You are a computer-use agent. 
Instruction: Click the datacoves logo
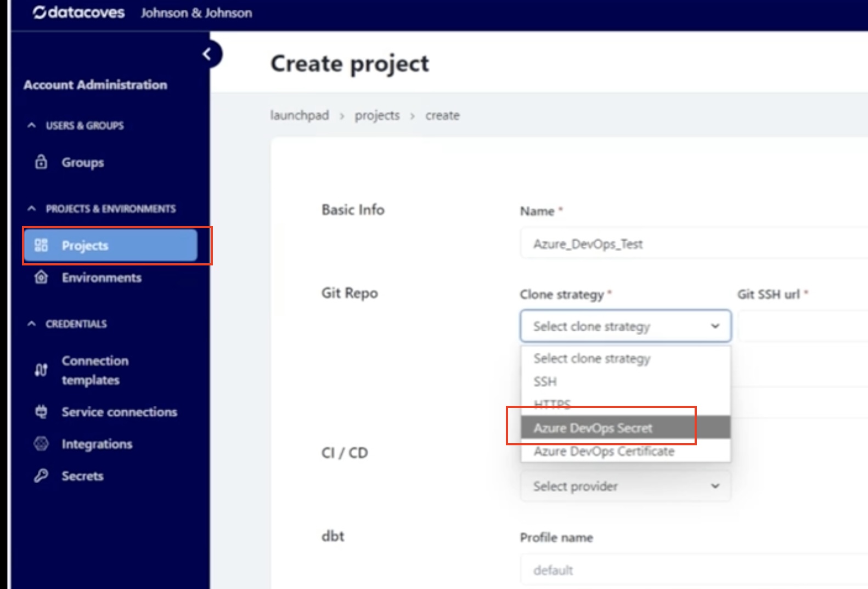78,12
